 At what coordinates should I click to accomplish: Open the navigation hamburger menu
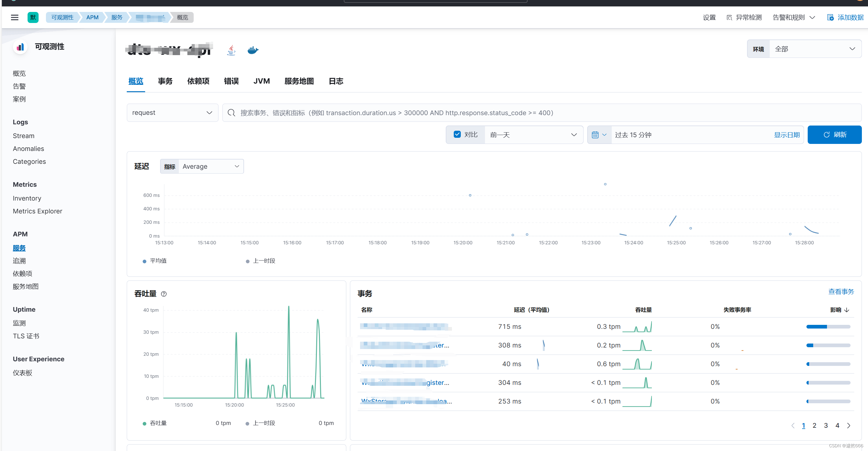point(14,17)
